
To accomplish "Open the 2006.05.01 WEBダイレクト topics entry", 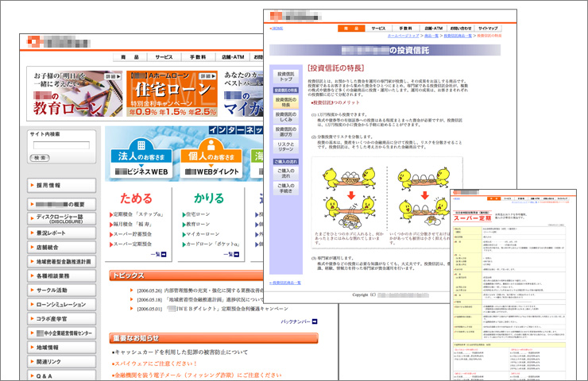I will 213,309.
